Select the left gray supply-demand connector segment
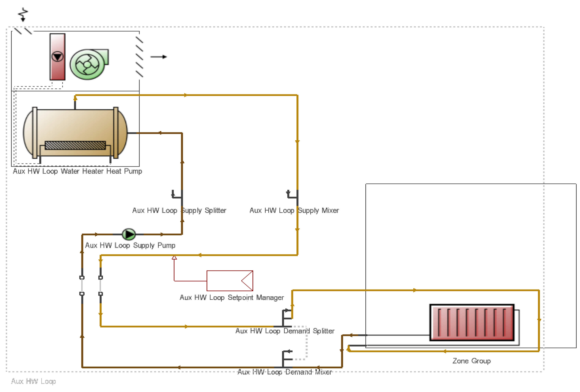The height and width of the screenshot is (392, 580). (82, 285)
